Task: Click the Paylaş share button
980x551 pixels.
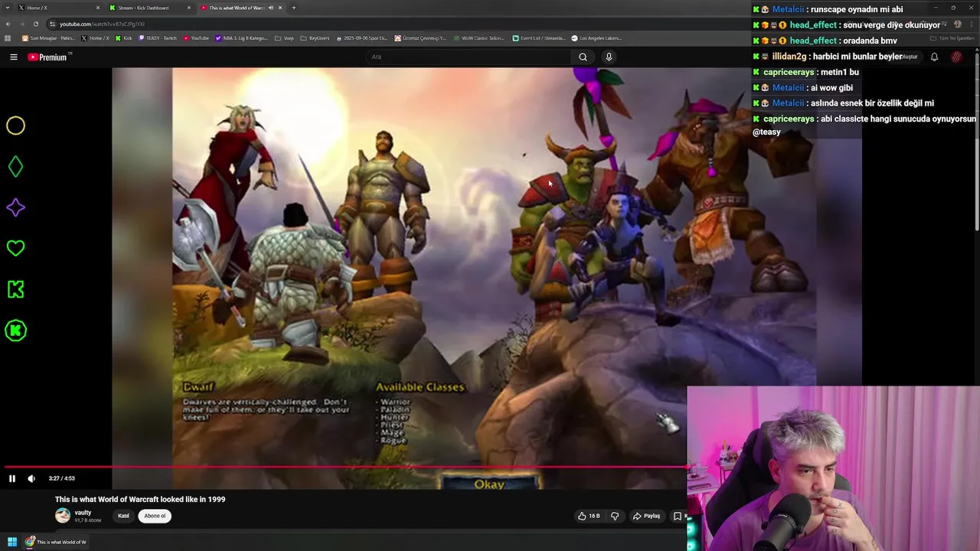Action: tap(646, 516)
